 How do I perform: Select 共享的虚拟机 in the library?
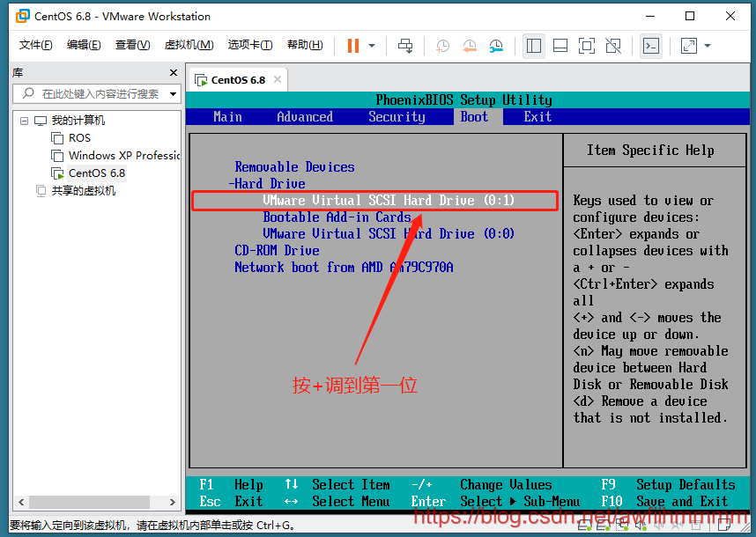pos(84,191)
